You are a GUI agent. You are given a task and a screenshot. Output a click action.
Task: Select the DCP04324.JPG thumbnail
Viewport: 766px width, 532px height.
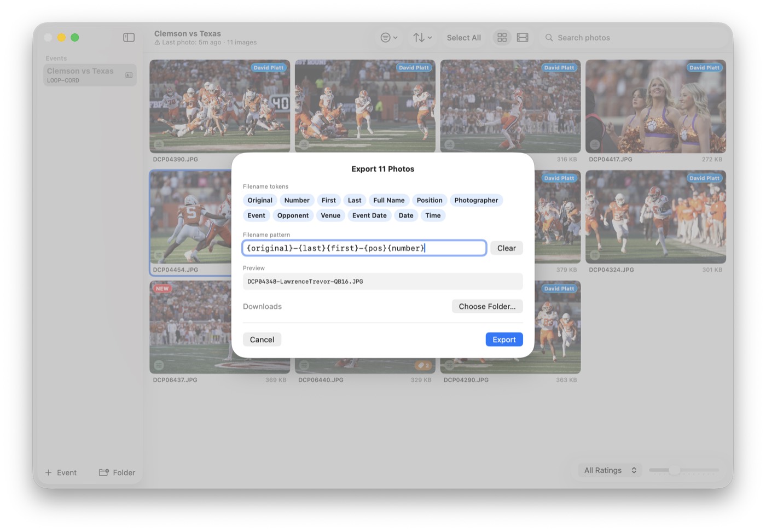[655, 217]
